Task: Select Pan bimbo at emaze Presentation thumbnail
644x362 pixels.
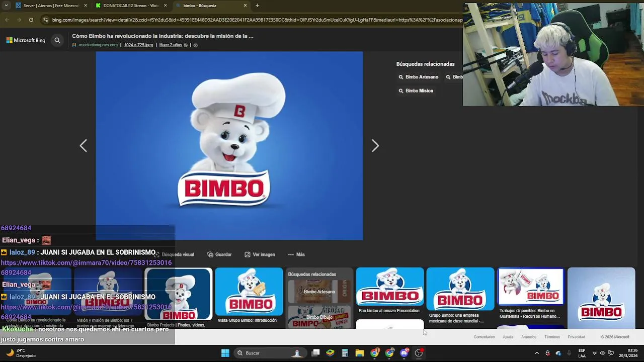Action: (x=390, y=287)
